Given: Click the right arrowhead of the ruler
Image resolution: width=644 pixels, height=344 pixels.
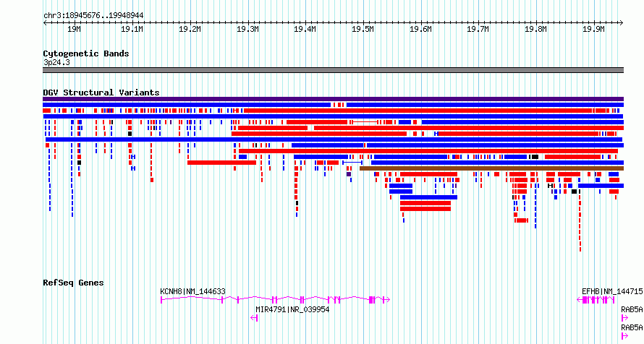Looking at the screenshot, I should pos(622,23).
